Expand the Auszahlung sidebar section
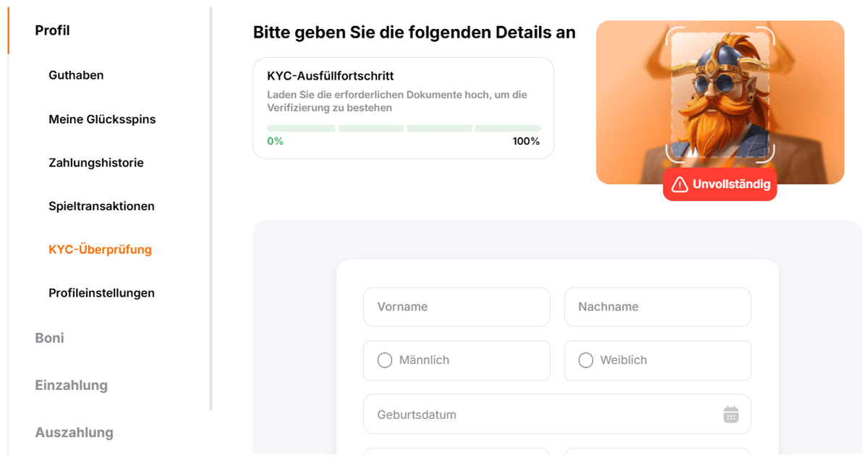The image size is (868, 463). point(74,432)
